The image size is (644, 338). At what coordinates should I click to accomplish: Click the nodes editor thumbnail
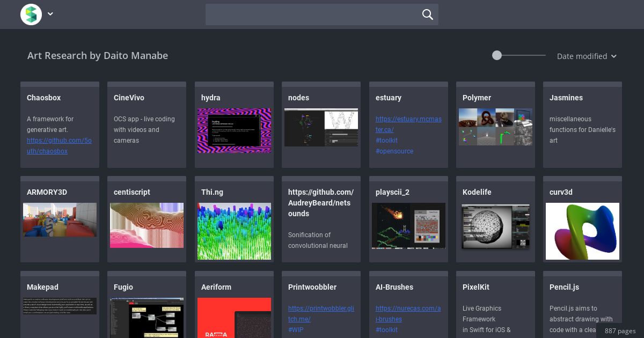tap(321, 127)
